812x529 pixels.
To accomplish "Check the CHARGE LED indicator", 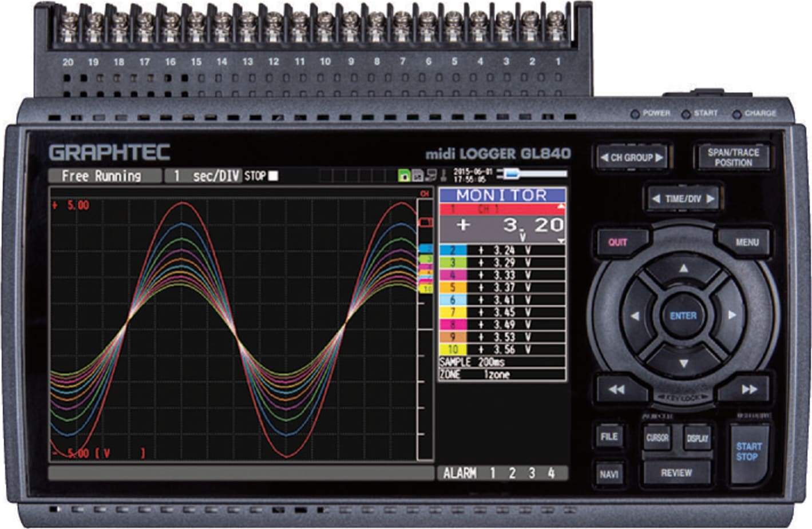I will 736,114.
